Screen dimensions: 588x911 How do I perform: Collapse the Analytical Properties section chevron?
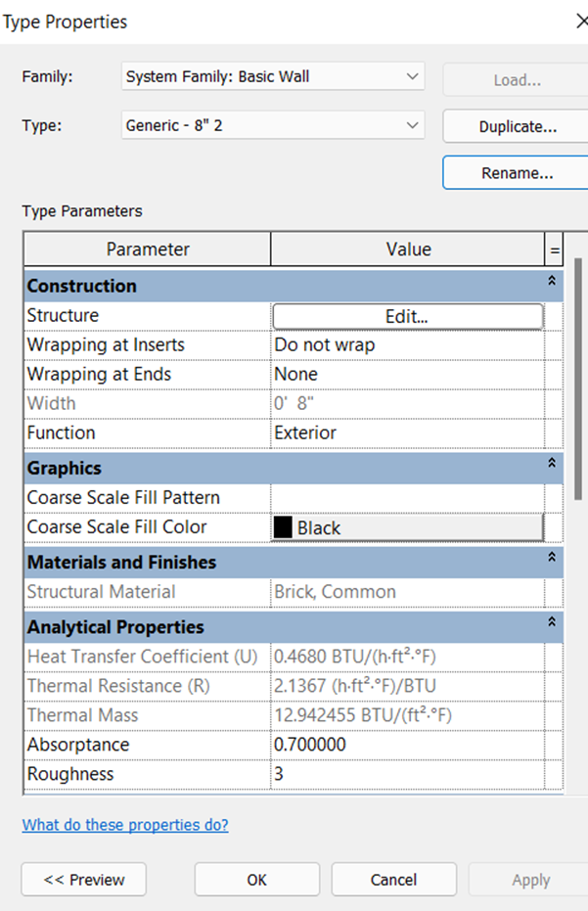click(x=552, y=621)
